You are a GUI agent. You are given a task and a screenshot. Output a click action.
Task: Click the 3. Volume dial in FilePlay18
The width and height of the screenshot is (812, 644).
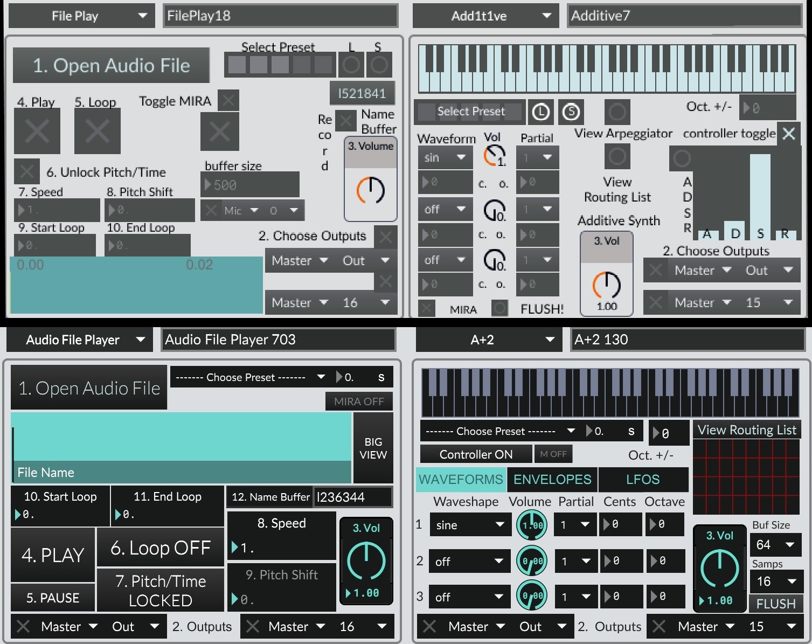(371, 190)
